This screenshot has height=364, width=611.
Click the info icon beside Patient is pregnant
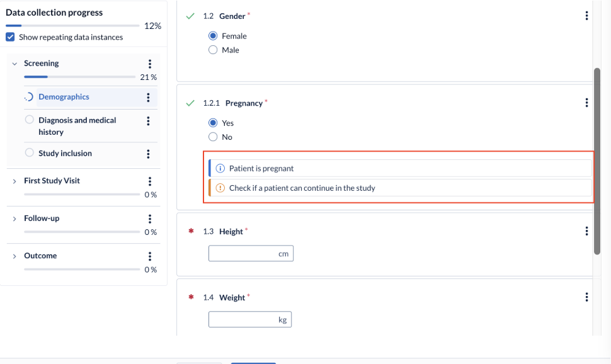pyautogui.click(x=220, y=168)
